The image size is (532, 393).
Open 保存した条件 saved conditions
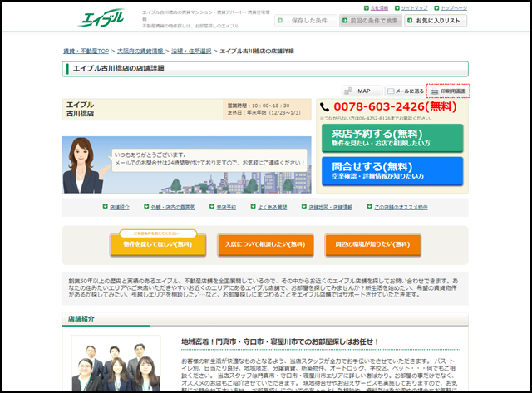298,21
